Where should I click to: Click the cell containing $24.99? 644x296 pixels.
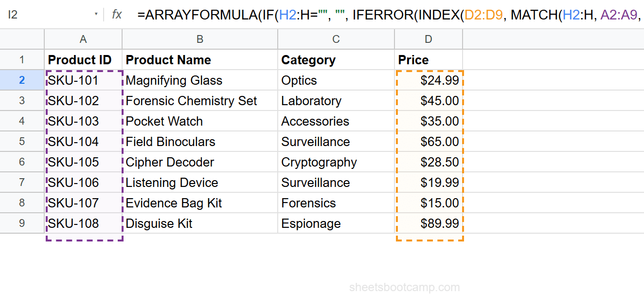click(428, 80)
